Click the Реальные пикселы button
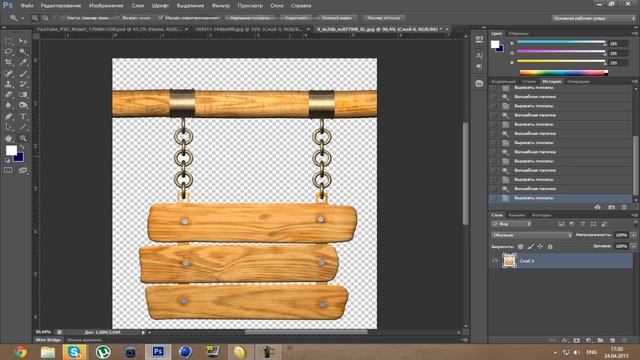640x360 pixels. coord(251,18)
